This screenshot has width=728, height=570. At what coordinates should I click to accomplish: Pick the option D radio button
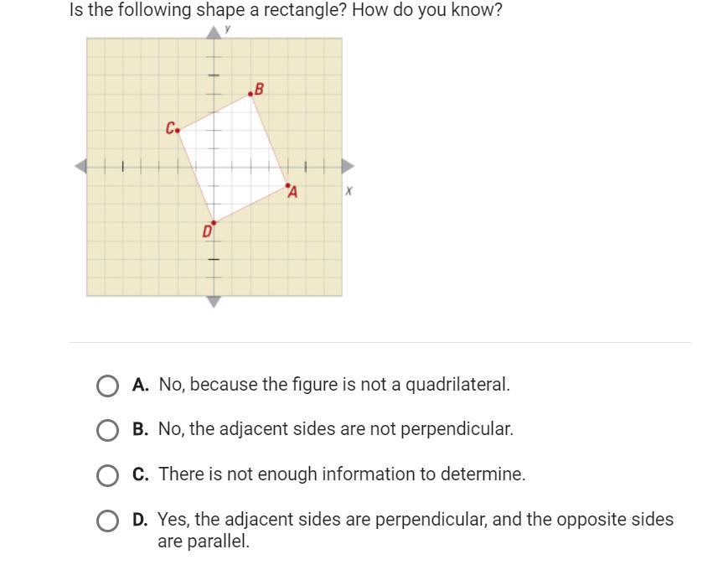107,521
